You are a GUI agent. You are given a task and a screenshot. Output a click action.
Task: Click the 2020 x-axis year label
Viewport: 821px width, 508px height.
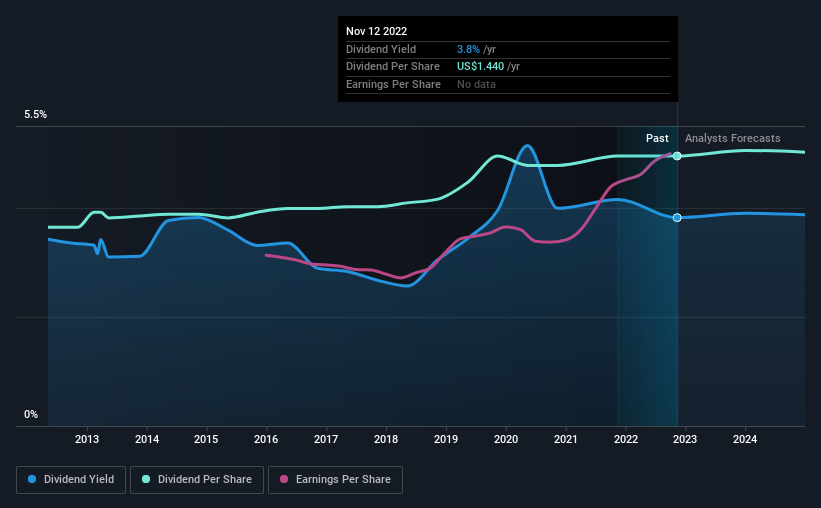[x=506, y=439]
